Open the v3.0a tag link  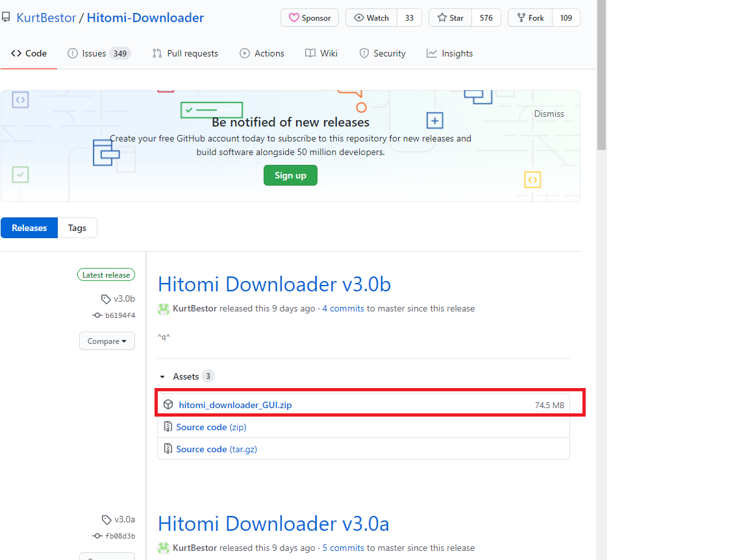118,520
